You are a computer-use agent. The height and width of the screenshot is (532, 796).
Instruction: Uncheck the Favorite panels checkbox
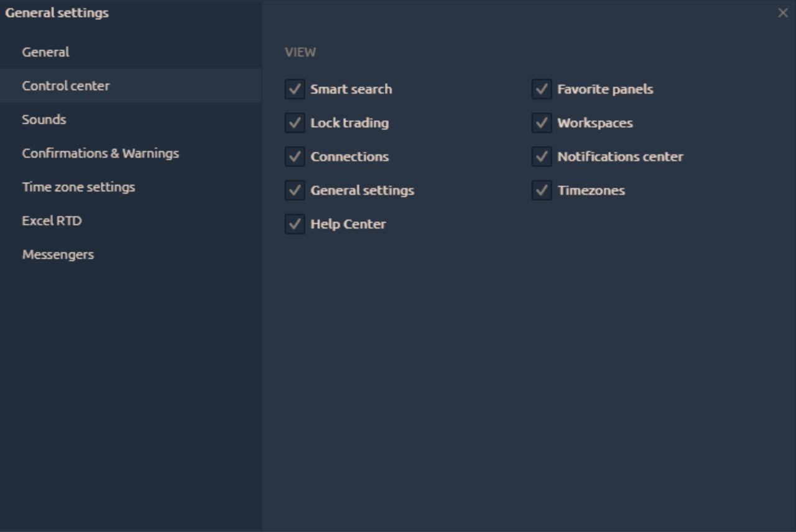(x=542, y=89)
